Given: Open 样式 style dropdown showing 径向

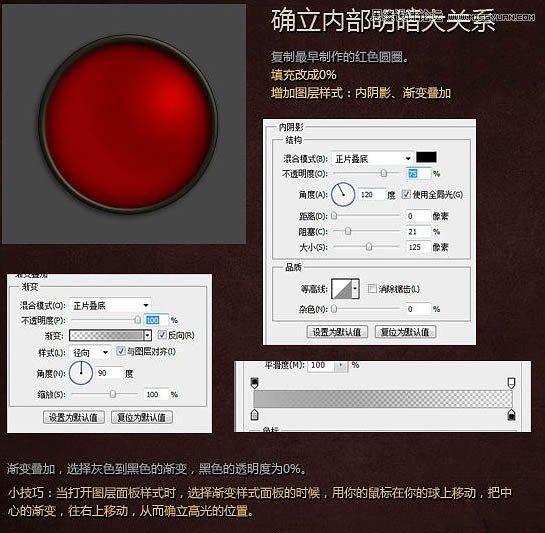Looking at the screenshot, I should (90, 352).
